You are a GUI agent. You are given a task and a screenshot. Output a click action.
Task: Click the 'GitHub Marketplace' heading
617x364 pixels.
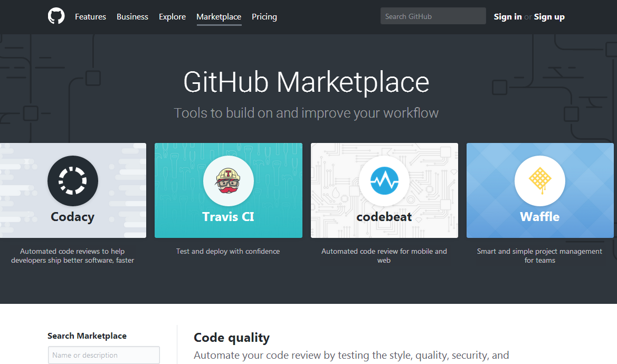click(306, 82)
